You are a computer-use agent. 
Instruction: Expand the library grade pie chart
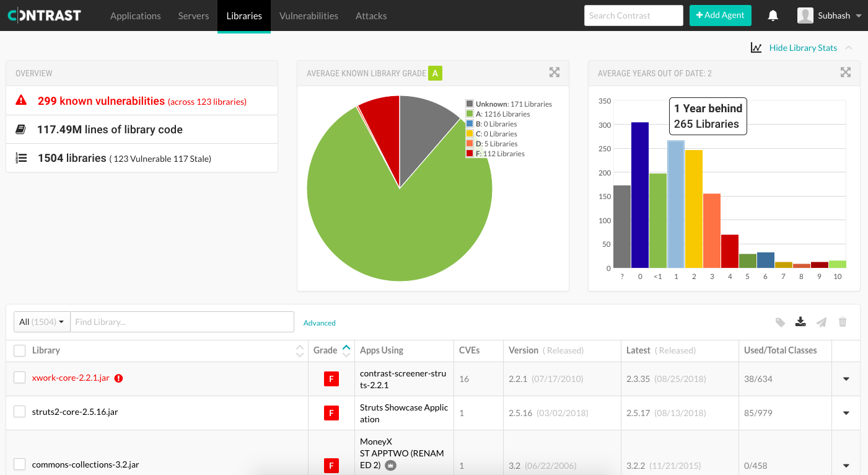pyautogui.click(x=554, y=73)
